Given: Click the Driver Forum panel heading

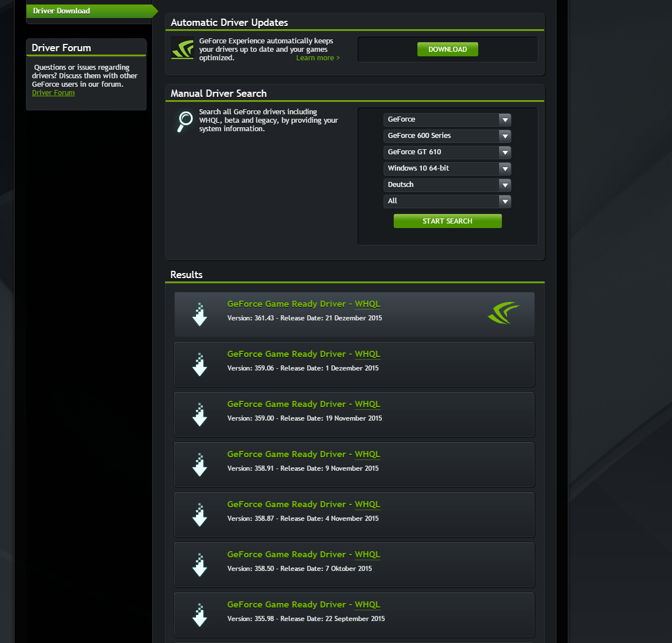Looking at the screenshot, I should tap(61, 48).
